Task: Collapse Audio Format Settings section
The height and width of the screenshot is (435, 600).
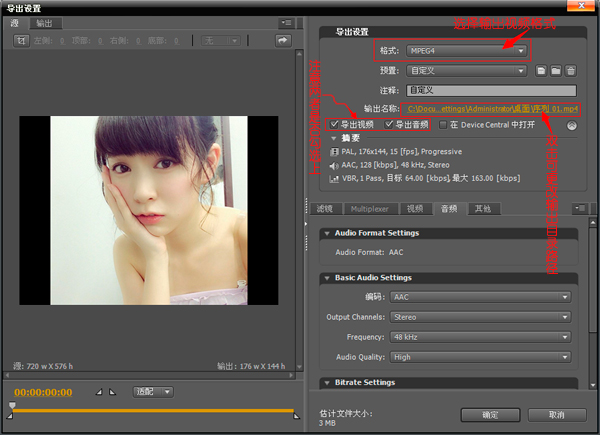Action: (327, 233)
